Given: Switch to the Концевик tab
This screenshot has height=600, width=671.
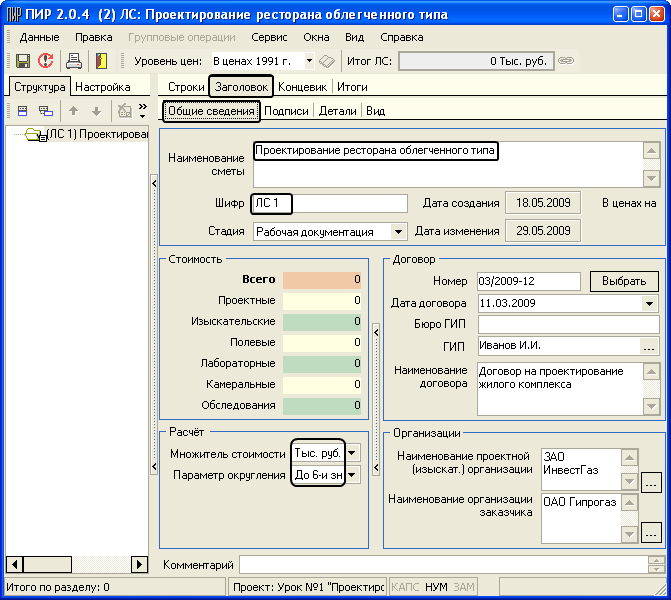Looking at the screenshot, I should coord(302,87).
